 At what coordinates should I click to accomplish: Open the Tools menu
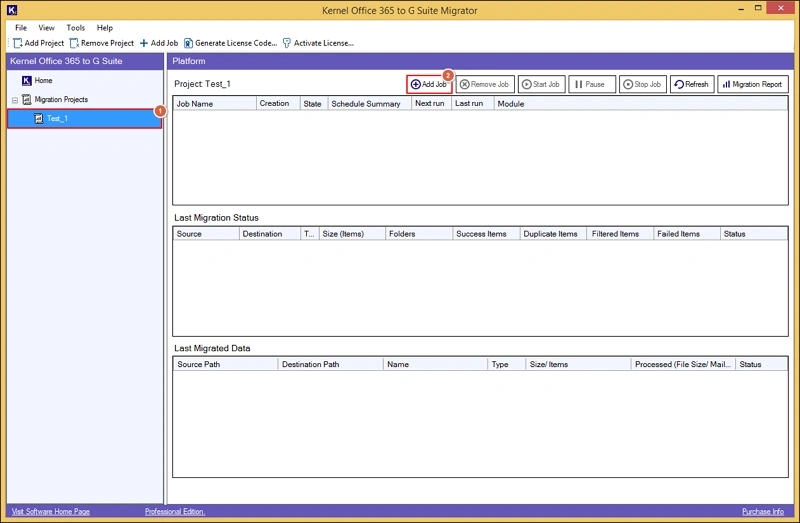coord(76,28)
